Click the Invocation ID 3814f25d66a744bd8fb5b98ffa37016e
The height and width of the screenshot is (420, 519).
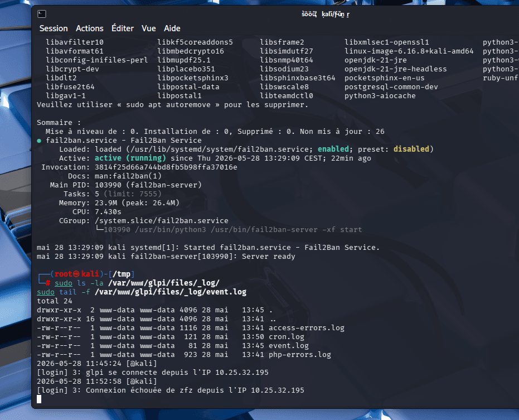click(166, 167)
